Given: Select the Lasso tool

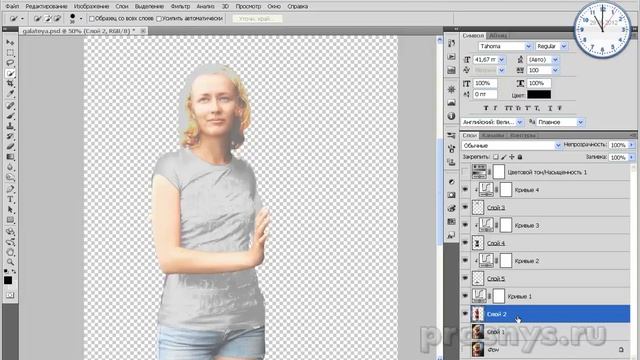Looking at the screenshot, I should coord(10,63).
